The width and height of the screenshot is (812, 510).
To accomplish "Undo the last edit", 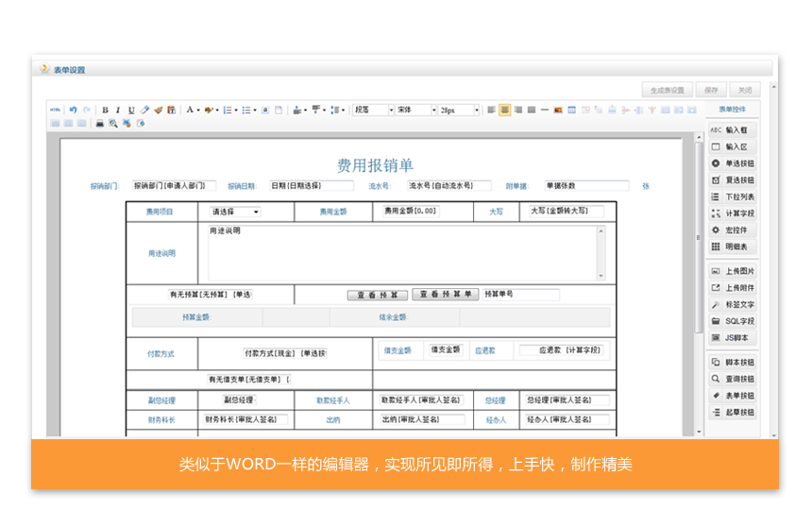I will click(73, 110).
